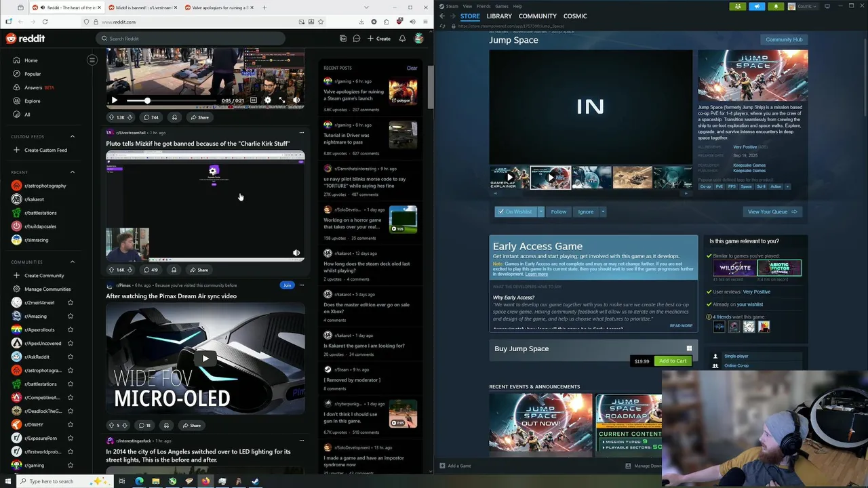Open Steam green friends icon button
Screen dimensions: 868x488
point(738,6)
